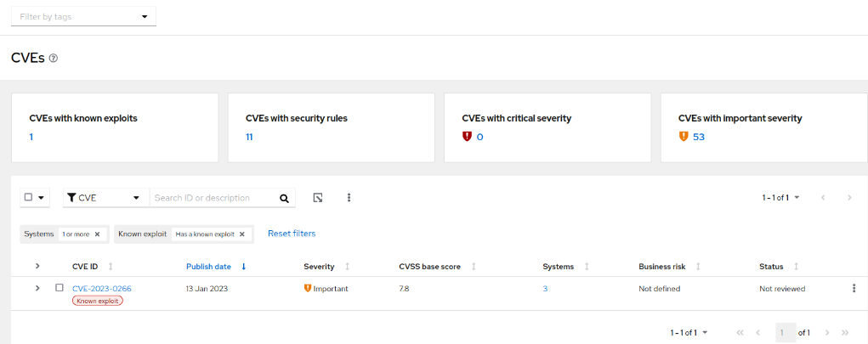Click the CVEs help question icon
868x344 pixels.
click(54, 58)
